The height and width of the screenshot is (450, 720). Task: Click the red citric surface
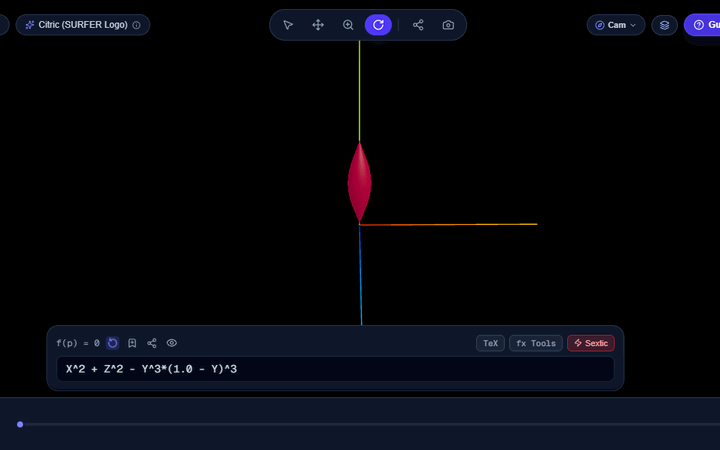click(x=359, y=182)
